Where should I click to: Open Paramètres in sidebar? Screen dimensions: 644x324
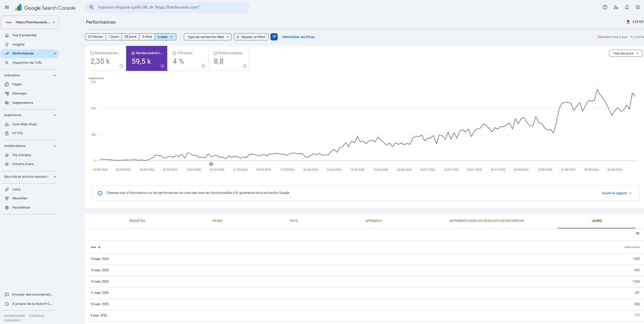click(29, 208)
